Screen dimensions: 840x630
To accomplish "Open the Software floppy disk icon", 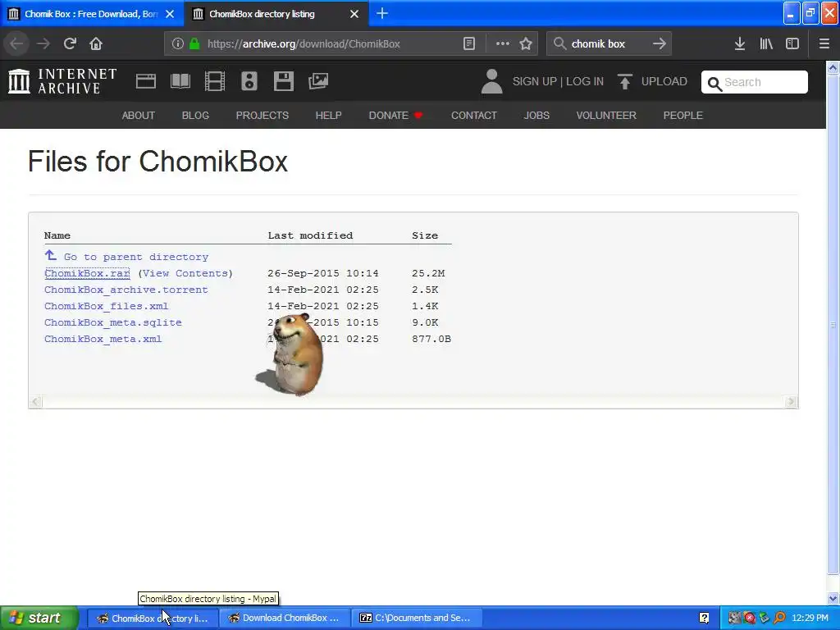I will coord(283,81).
